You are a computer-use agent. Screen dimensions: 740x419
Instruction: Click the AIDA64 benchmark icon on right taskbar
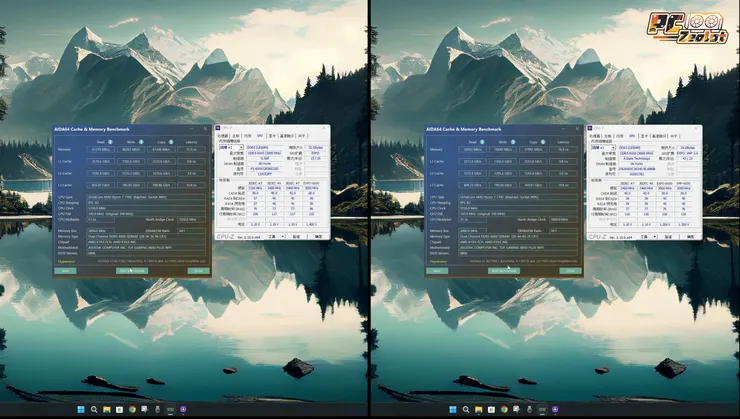[542, 410]
